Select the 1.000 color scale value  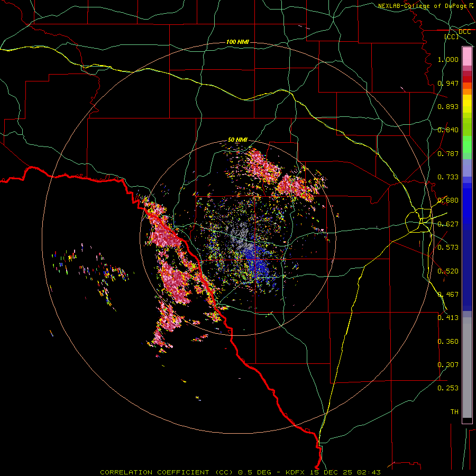[x=448, y=59]
